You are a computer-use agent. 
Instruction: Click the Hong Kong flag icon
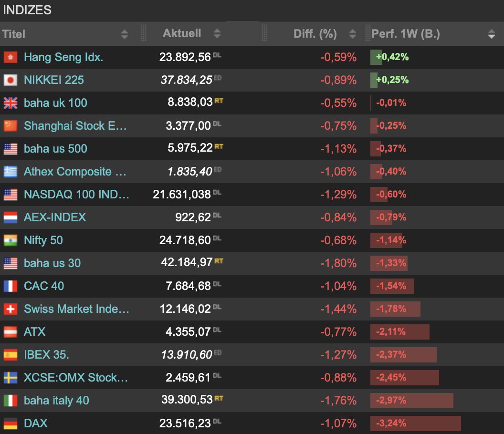click(10, 58)
